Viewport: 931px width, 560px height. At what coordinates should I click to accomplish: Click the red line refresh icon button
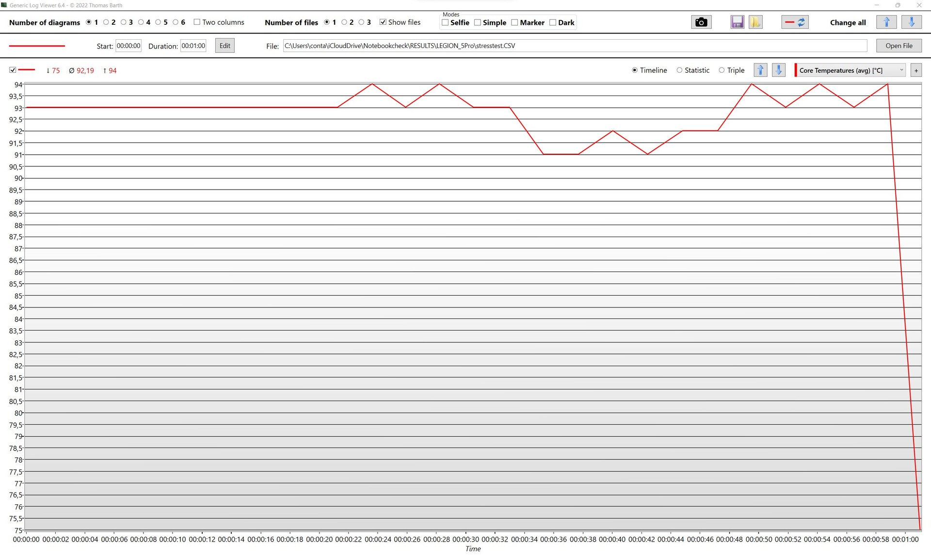click(x=795, y=22)
